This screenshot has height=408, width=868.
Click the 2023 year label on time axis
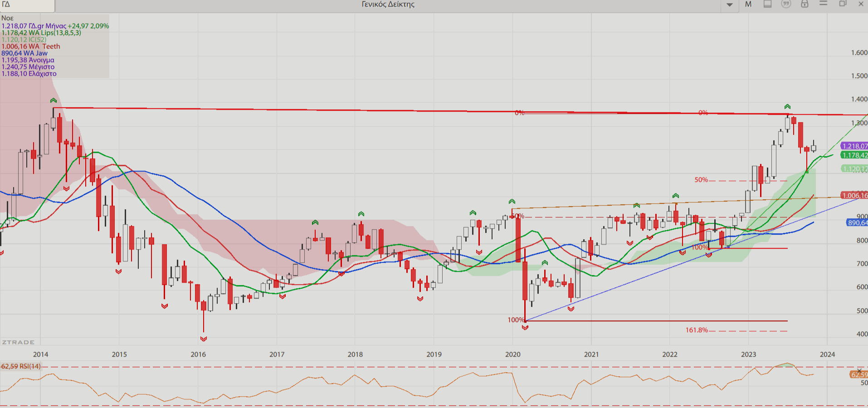pyautogui.click(x=748, y=354)
